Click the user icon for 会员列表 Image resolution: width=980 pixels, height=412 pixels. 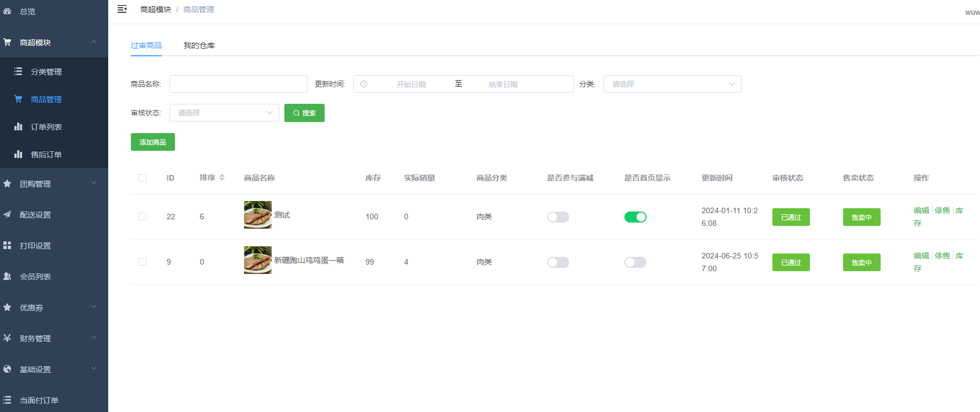(7, 276)
